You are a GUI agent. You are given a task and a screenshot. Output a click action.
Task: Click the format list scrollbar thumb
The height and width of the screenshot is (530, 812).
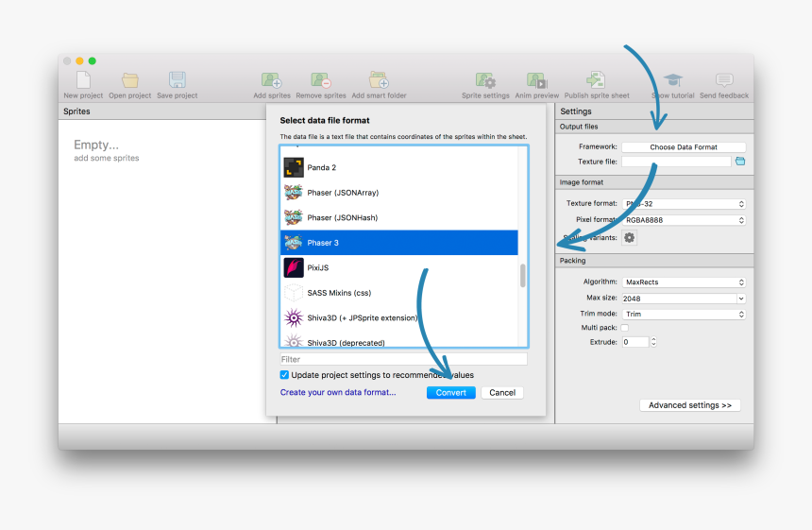pyautogui.click(x=522, y=276)
